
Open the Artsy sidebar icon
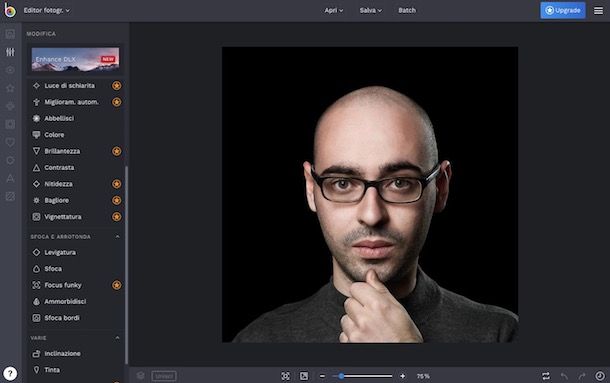click(10, 106)
